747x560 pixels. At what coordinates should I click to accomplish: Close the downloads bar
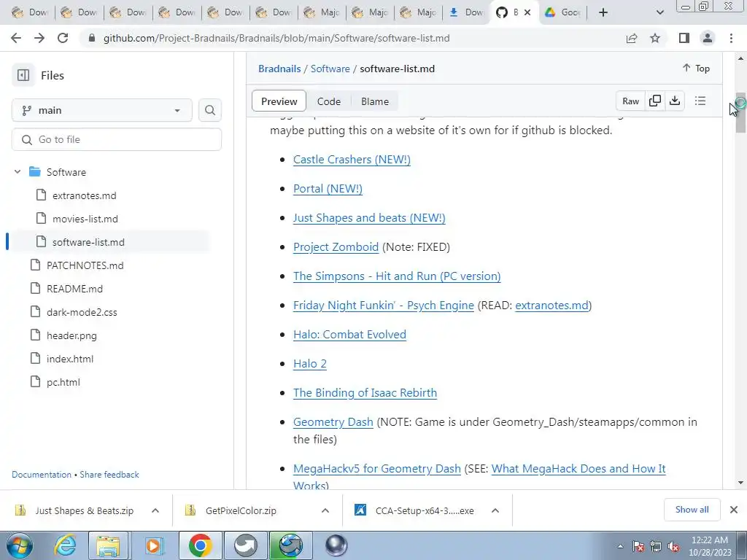(x=734, y=510)
